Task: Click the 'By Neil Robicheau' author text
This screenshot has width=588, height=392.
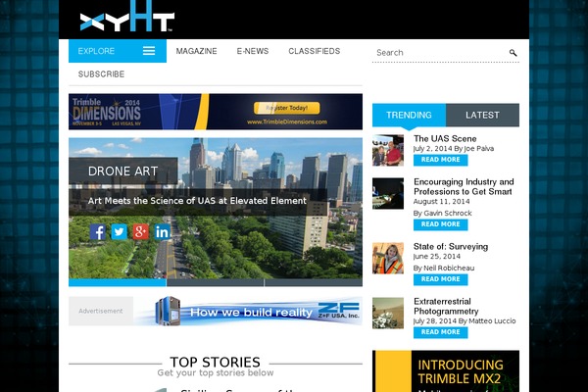Action: pos(444,269)
